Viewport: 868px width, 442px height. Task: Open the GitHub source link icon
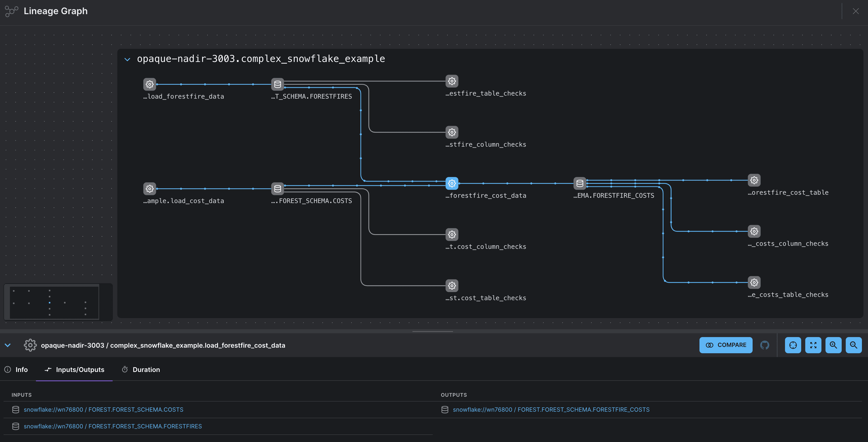pyautogui.click(x=764, y=345)
